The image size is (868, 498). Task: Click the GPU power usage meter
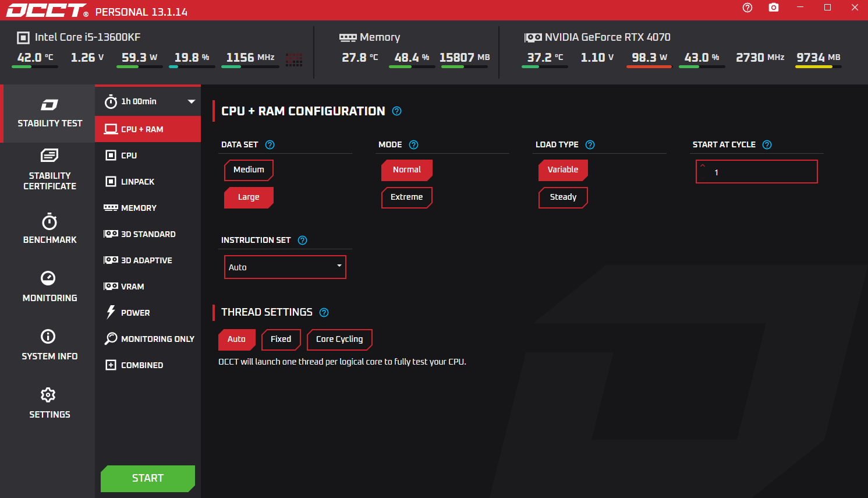coord(649,58)
